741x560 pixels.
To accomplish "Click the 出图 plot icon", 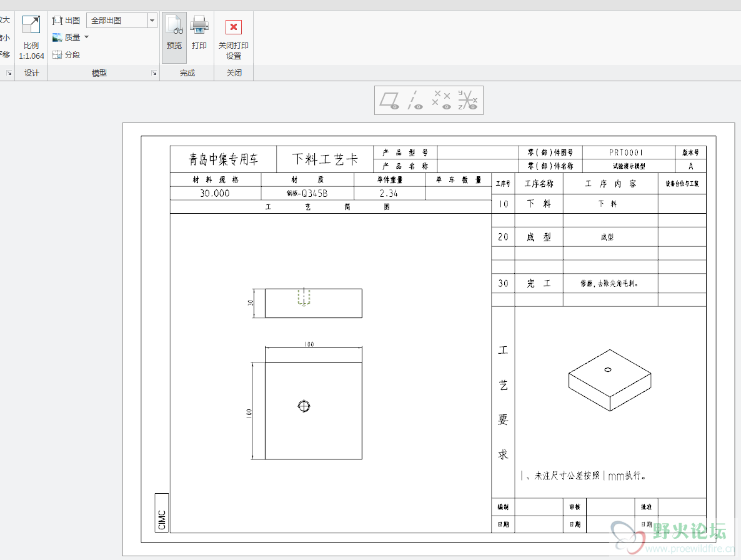I will [57, 21].
